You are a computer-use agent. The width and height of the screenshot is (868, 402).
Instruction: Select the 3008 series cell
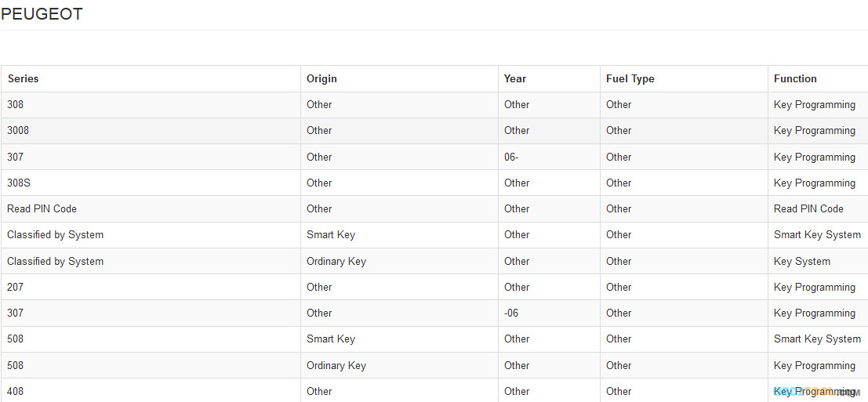151,131
